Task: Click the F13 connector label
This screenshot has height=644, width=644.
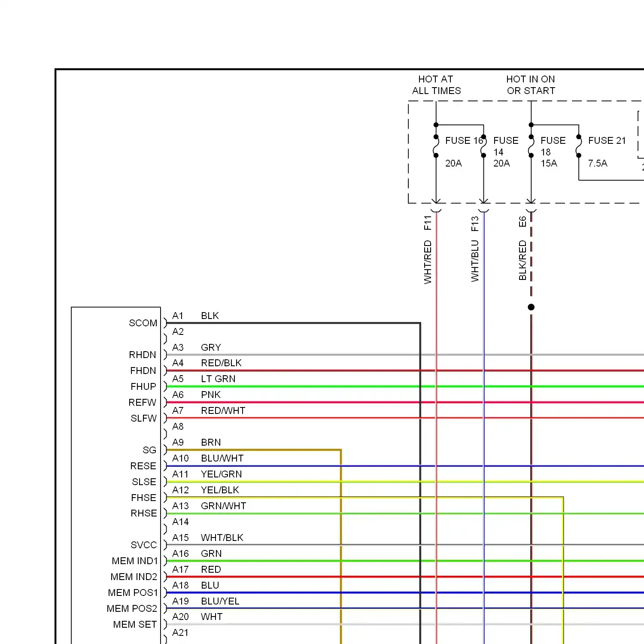Action: pyautogui.click(x=475, y=224)
